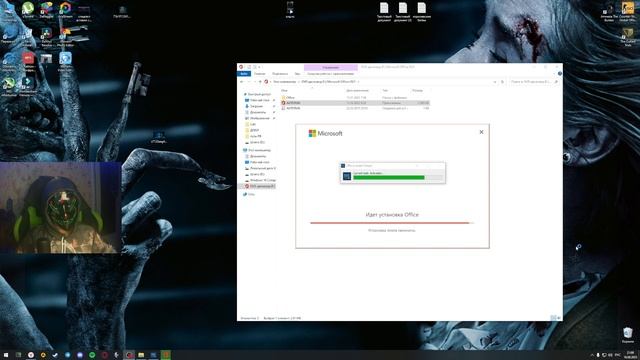Viewport: 640px width, 360px height.
Task: Open the orange Office installer taskbar icon
Action: click(x=166, y=355)
